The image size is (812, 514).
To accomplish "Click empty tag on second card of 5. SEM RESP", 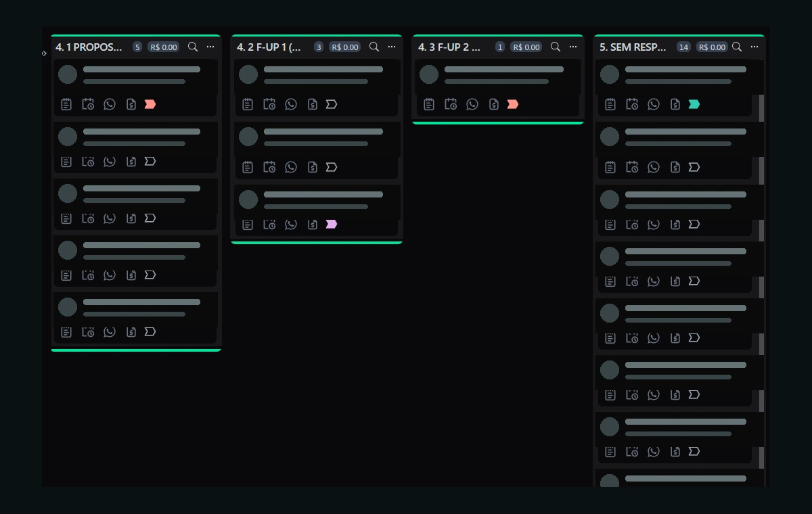I will click(x=694, y=167).
